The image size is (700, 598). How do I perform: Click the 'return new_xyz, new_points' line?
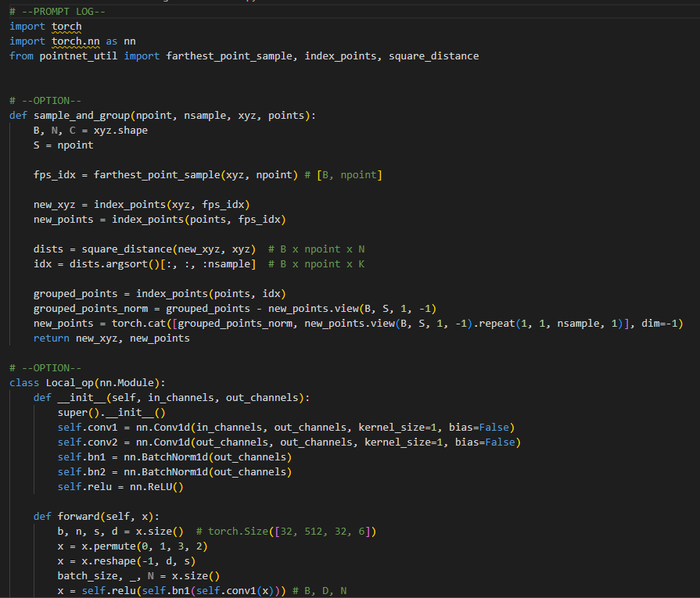tap(112, 338)
